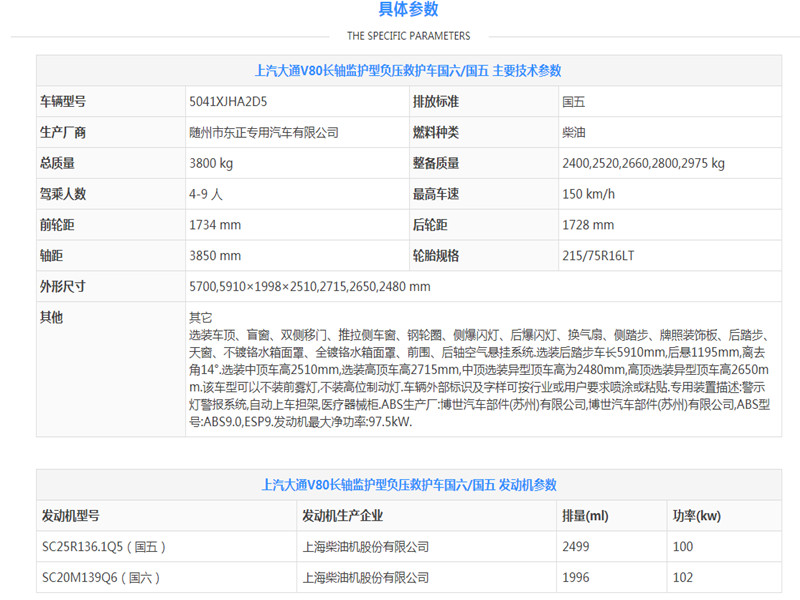Select engine model SC25R136.1Q5（国五）
800x600 pixels.
pyautogui.click(x=104, y=547)
